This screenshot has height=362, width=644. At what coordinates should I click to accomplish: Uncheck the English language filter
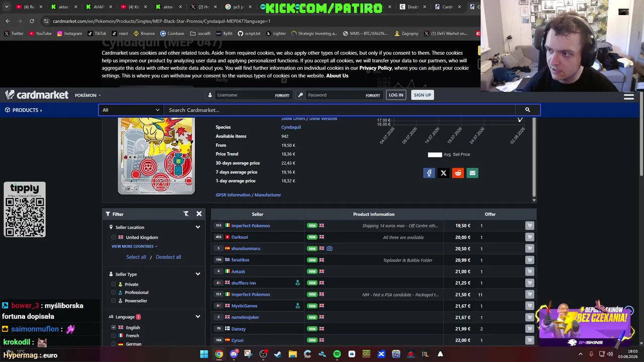pos(113,327)
